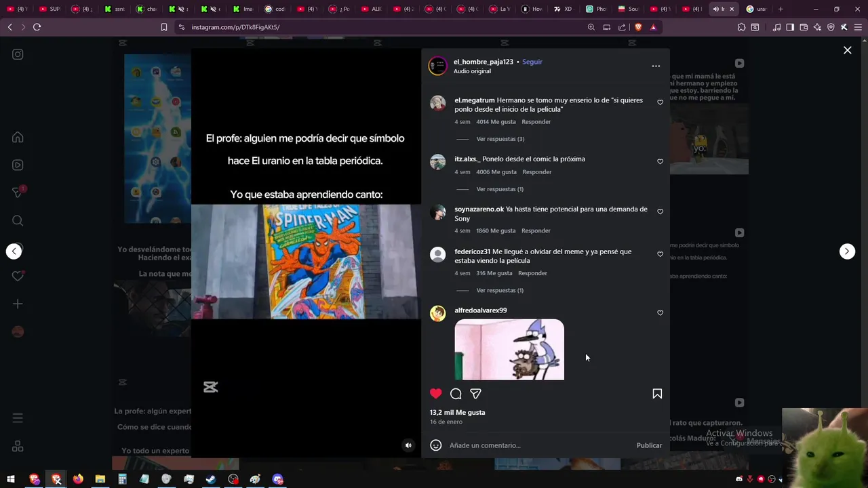Open el_hombre_paja123 profile picture
Image resolution: width=868 pixels, height=488 pixels.
click(x=437, y=66)
